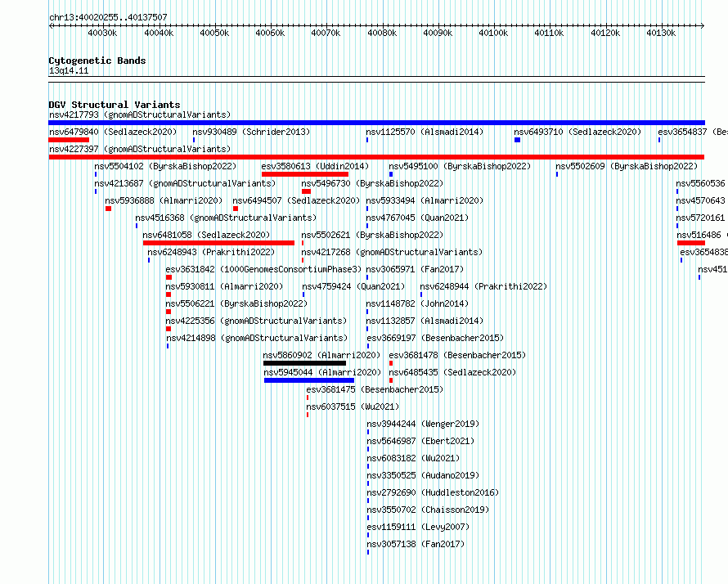The image size is (728, 584).
Task: Select the red bar under nsv6481058
Action: coord(218,243)
